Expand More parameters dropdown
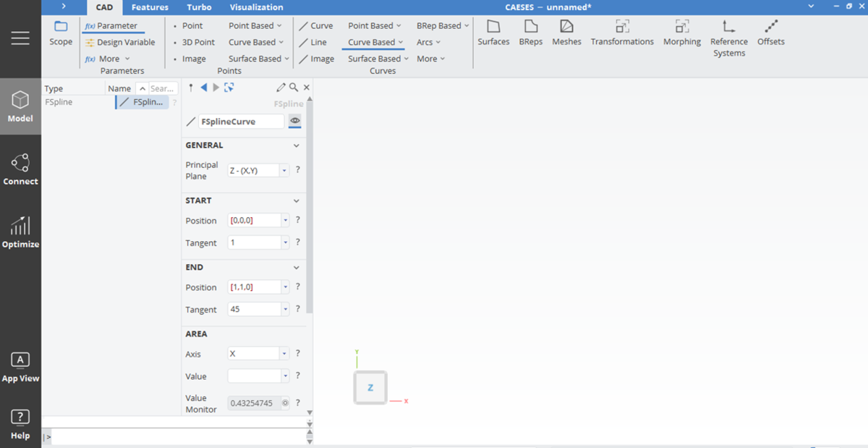Screen dimensions: 868x448 pyautogui.click(x=109, y=59)
